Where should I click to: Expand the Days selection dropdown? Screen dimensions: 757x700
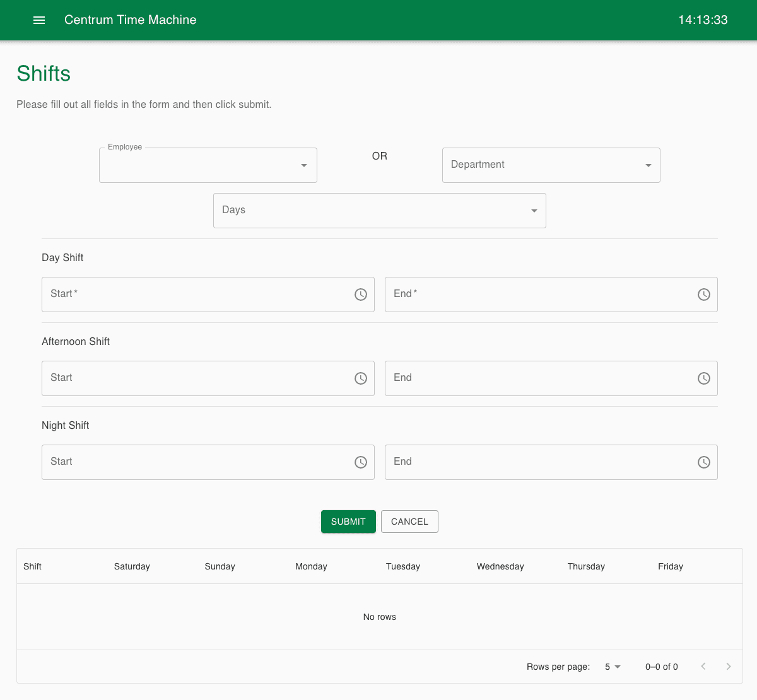pos(380,211)
